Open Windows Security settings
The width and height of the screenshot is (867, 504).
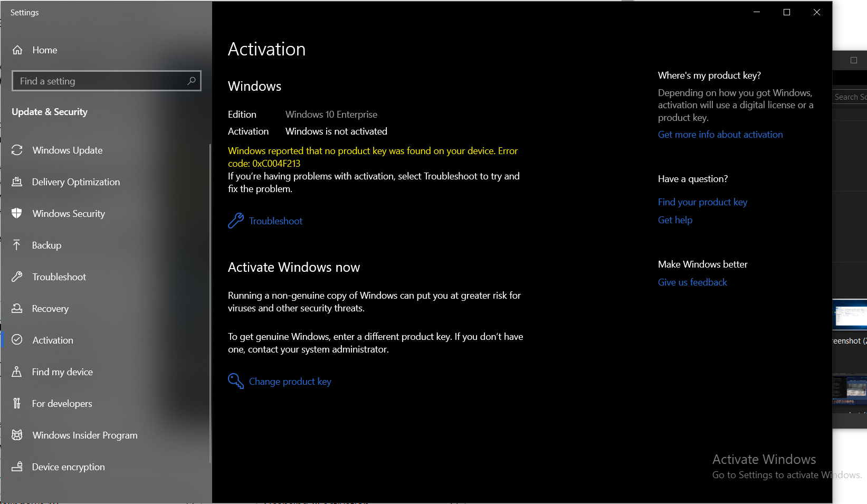68,213
